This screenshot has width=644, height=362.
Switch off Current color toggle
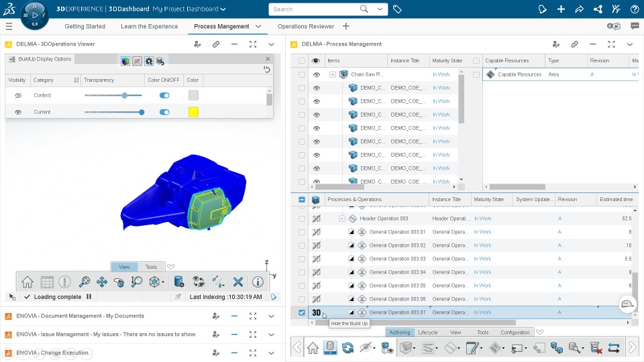point(164,112)
